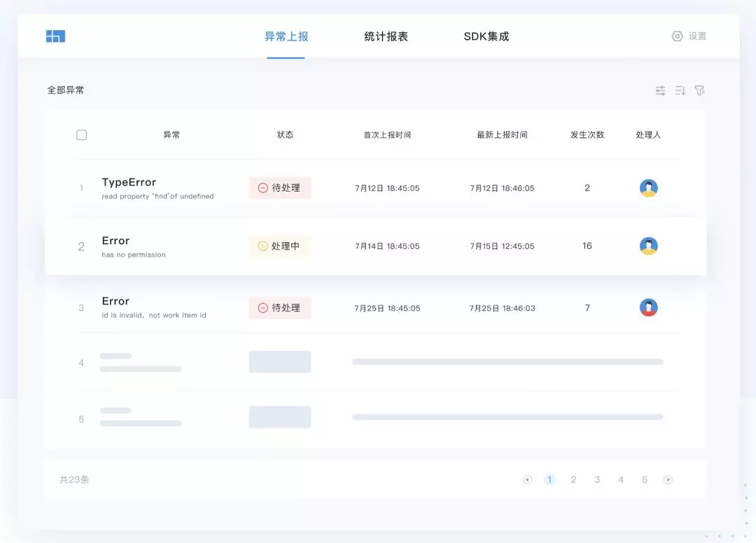Switch to the 统计报表 tab
Screen dimensions: 756x543
click(386, 36)
